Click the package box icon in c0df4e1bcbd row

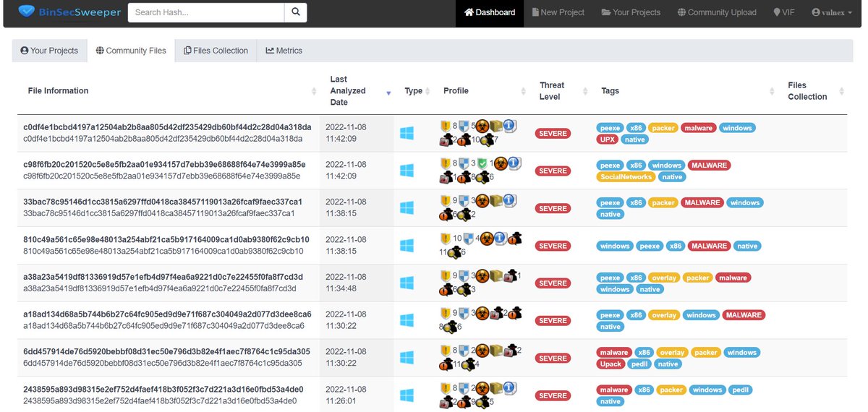click(495, 126)
